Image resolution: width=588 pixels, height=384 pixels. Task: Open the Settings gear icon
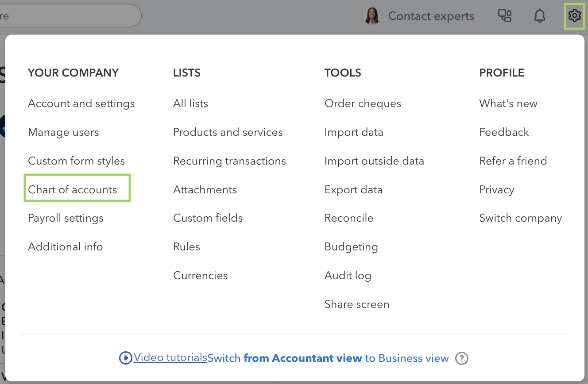coord(574,16)
